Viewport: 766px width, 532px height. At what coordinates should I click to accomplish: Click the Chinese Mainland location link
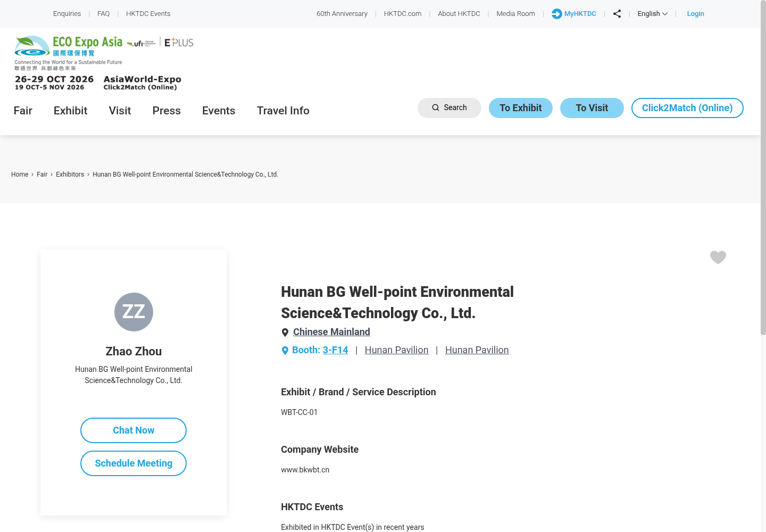coord(331,332)
